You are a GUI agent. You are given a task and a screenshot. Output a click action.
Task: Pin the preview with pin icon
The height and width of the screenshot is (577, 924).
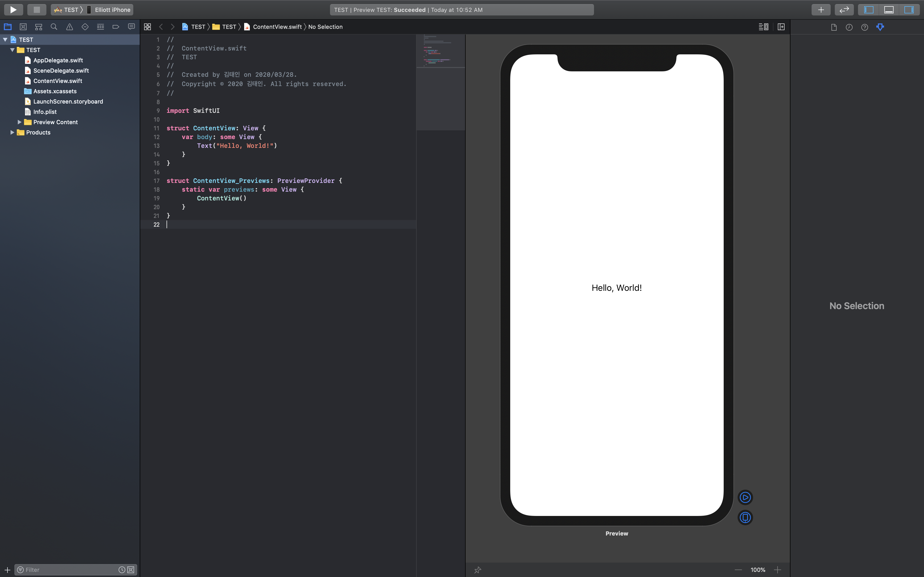click(477, 570)
